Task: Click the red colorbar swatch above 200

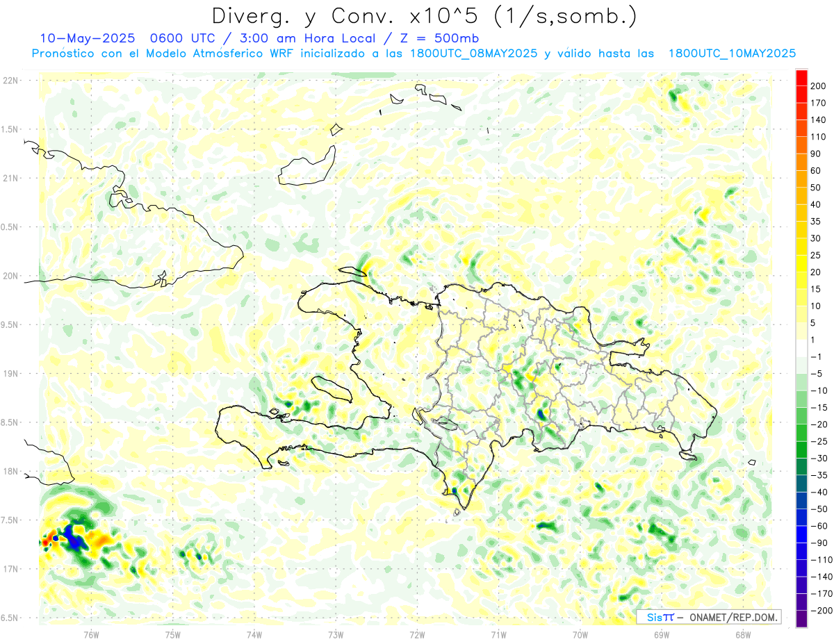Action: pos(801,77)
